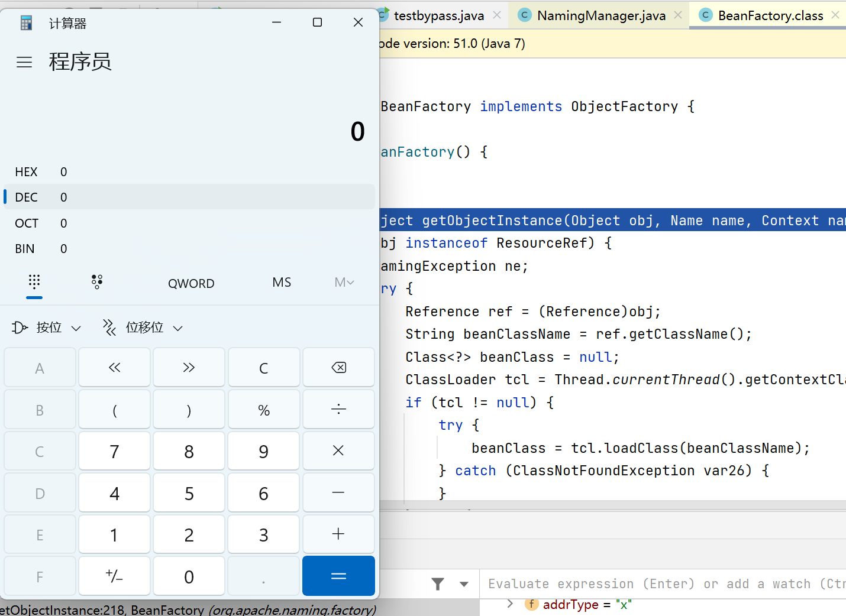Click the editor horizontal scrollbar

[613, 505]
